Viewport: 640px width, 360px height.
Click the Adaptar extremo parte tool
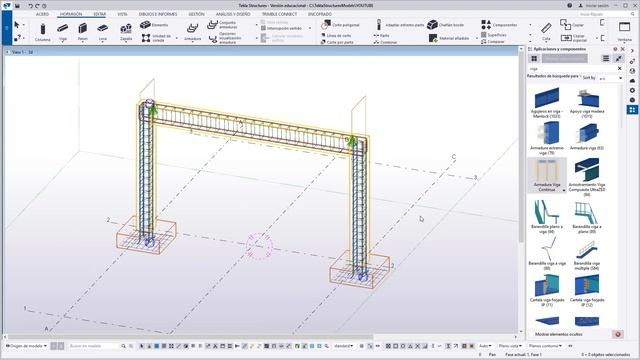[x=400, y=25]
